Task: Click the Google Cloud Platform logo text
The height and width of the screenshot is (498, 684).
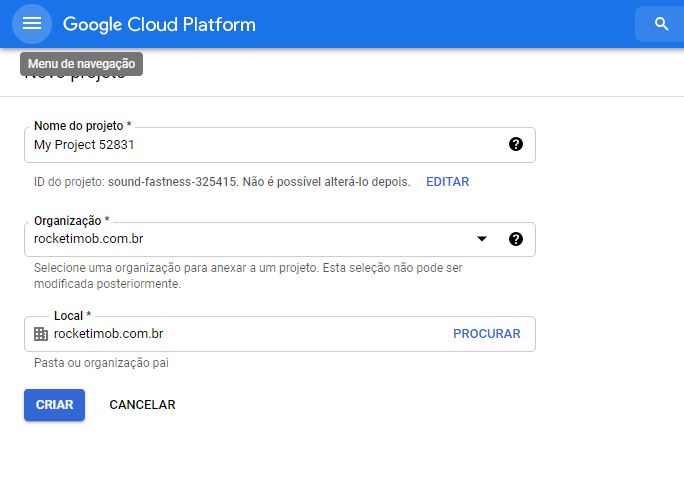Action: pyautogui.click(x=159, y=24)
